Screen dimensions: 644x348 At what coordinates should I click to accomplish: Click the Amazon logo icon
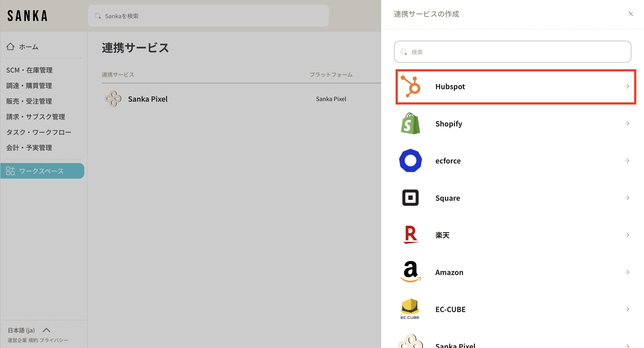(410, 272)
